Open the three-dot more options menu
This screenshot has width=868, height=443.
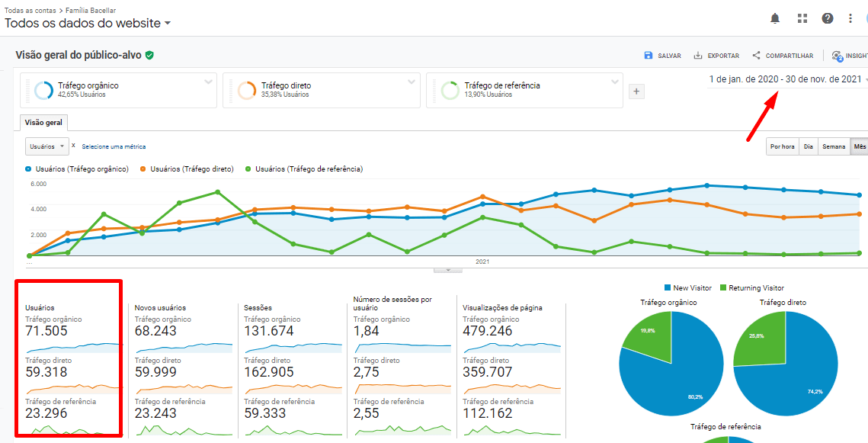850,18
